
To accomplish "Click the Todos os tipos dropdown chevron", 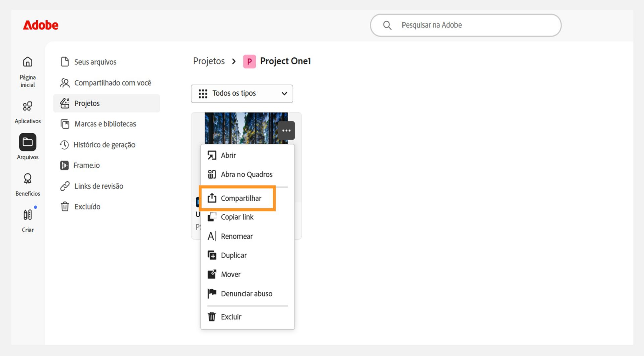I will (x=284, y=93).
